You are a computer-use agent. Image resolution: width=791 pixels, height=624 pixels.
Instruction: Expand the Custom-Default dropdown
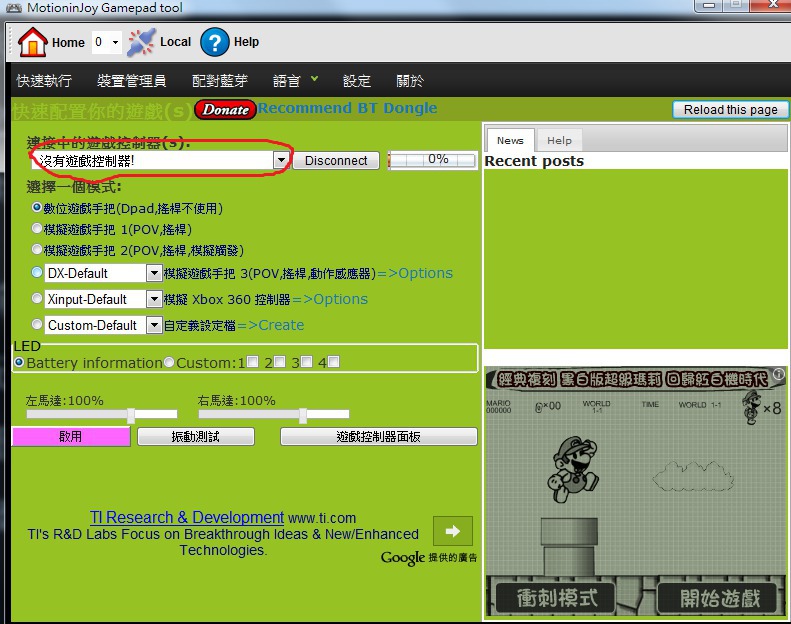[x=154, y=325]
